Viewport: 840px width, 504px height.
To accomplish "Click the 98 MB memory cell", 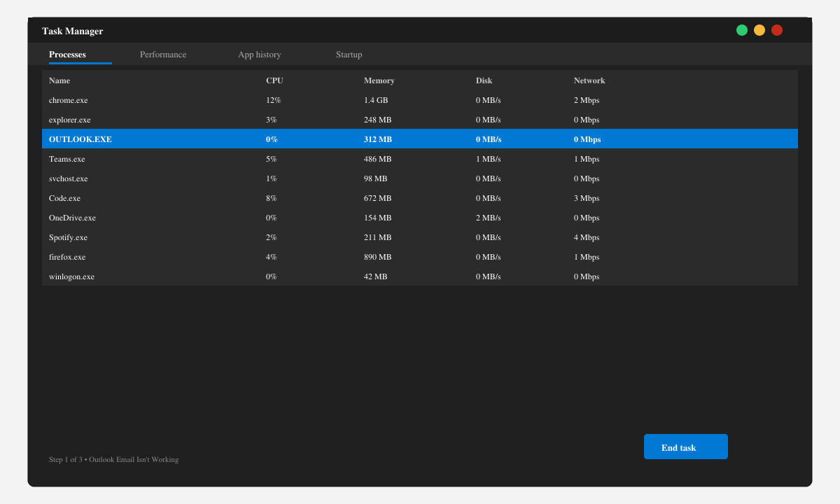I will [375, 178].
